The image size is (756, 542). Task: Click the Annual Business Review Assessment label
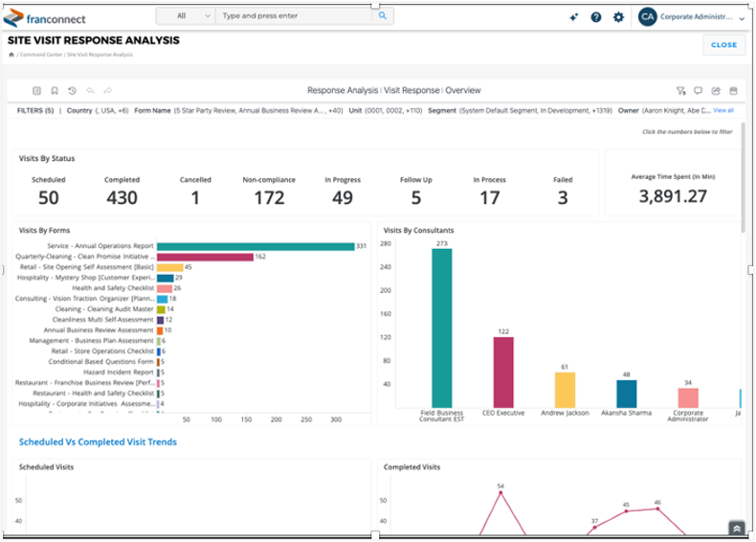[99, 330]
